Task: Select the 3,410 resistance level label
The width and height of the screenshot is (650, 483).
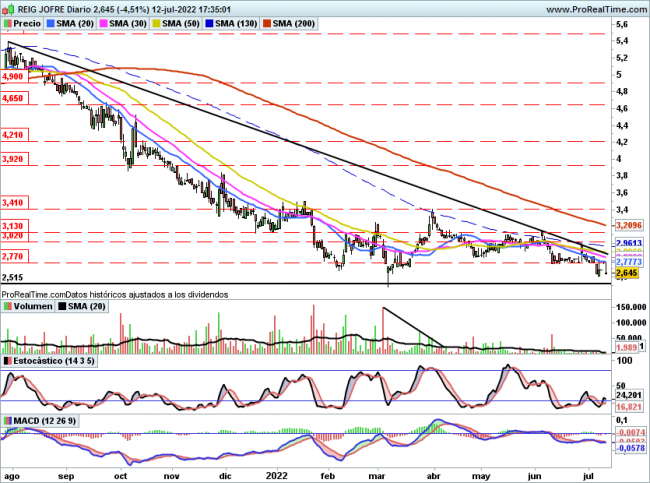Action: [x=14, y=202]
